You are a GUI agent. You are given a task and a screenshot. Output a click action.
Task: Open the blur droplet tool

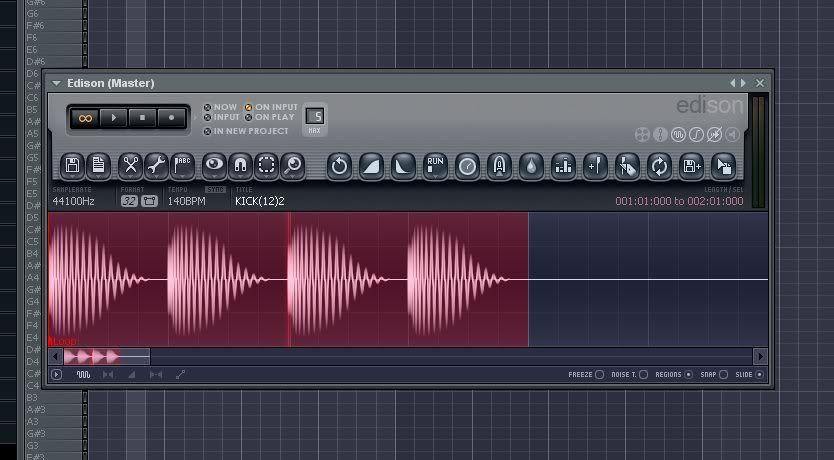click(531, 166)
